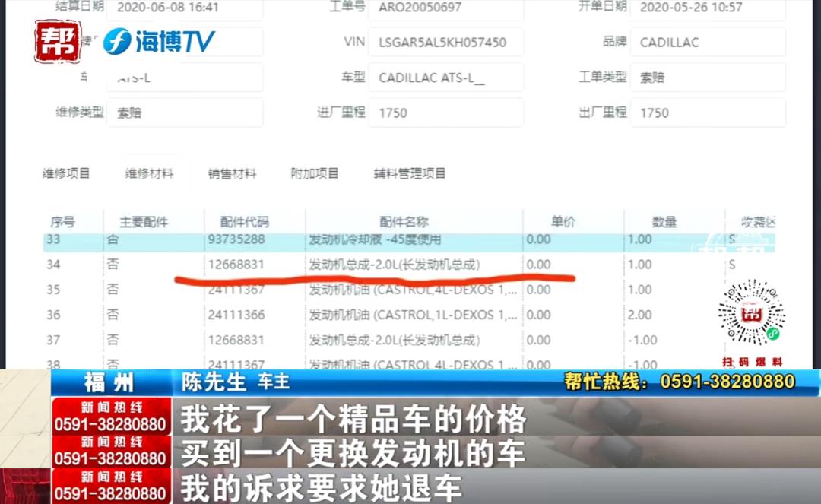
Task: Select the 0.00 price in row 35
Action: tap(538, 290)
